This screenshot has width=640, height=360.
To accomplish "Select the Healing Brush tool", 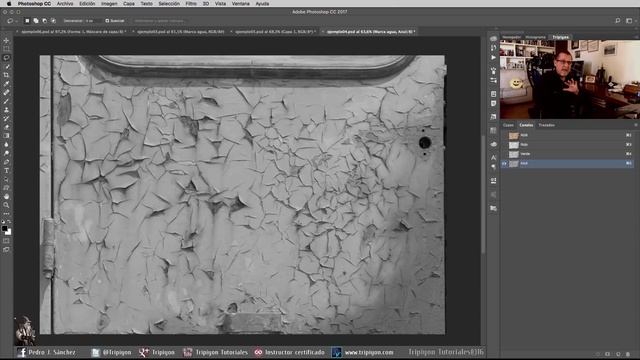I will click(x=6, y=92).
